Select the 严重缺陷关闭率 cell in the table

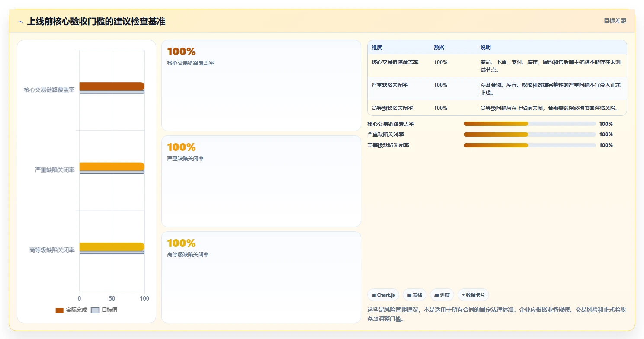coord(390,85)
